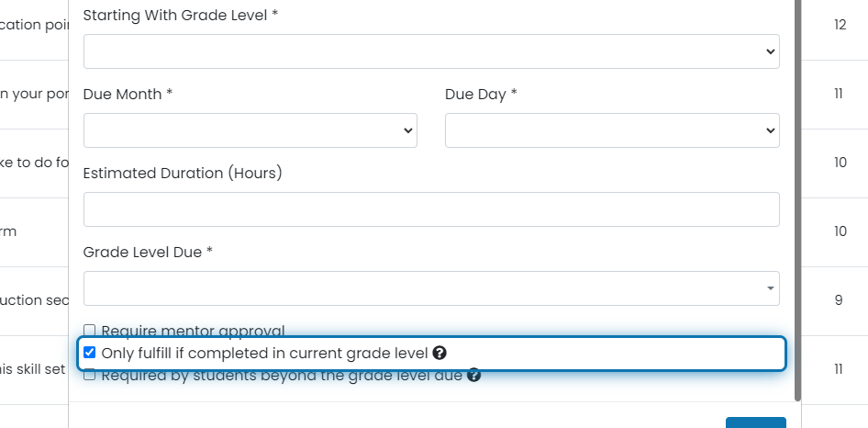Enable the Require mentor approval checkbox
Viewport: 868px width, 428px height.
pyautogui.click(x=89, y=331)
